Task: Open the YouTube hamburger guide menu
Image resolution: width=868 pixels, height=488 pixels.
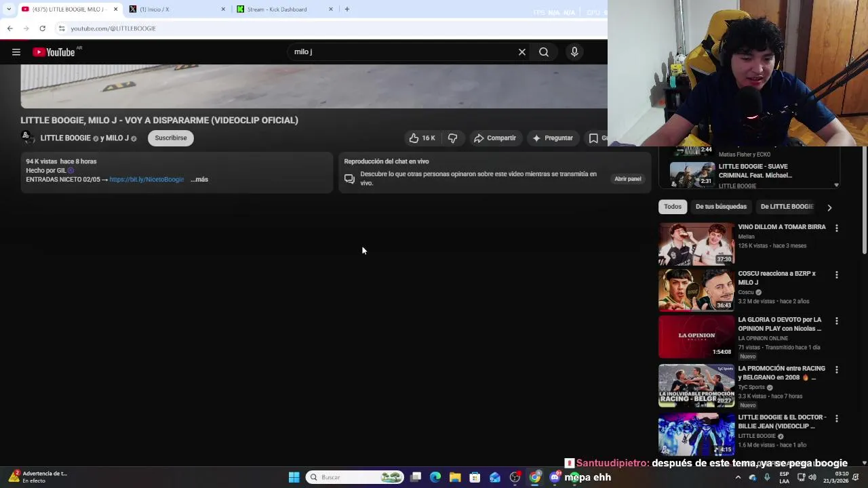Action: click(16, 52)
